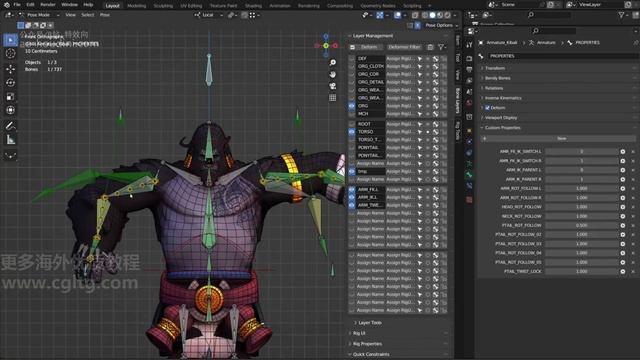Click the Deform button in Layer Management

click(369, 47)
